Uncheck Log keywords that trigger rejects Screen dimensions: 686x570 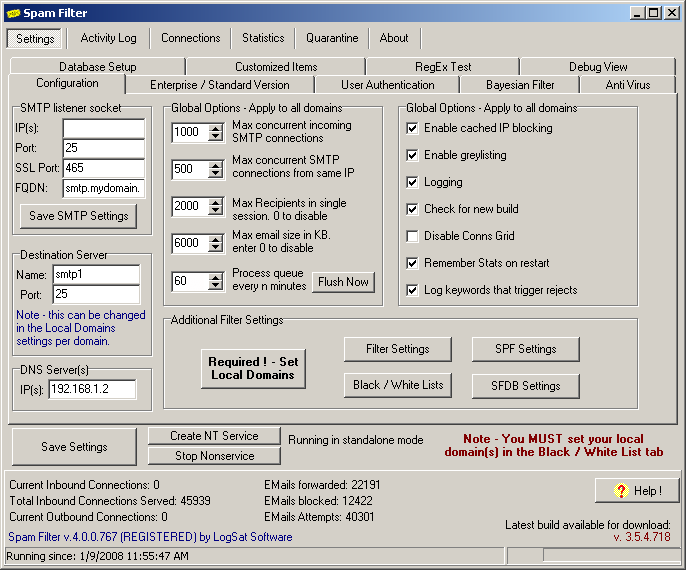pos(413,290)
